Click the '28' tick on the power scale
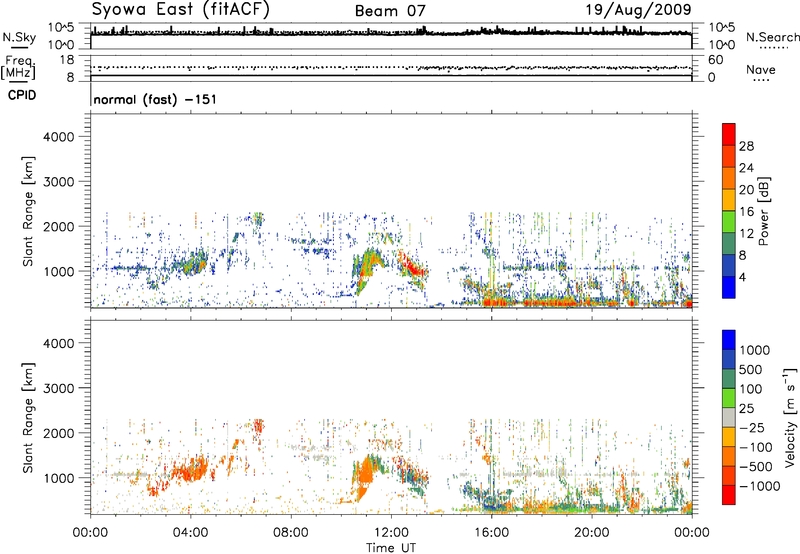This screenshot has width=800, height=554. click(x=746, y=146)
